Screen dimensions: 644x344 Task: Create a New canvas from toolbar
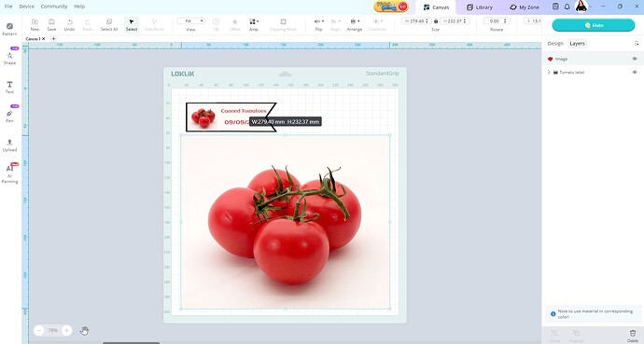[35, 24]
